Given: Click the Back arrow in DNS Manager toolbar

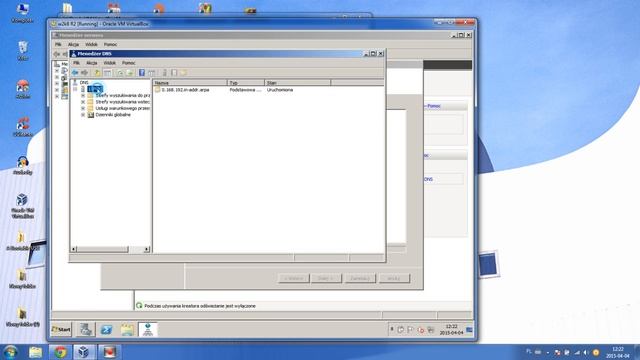Looking at the screenshot, I should point(75,73).
